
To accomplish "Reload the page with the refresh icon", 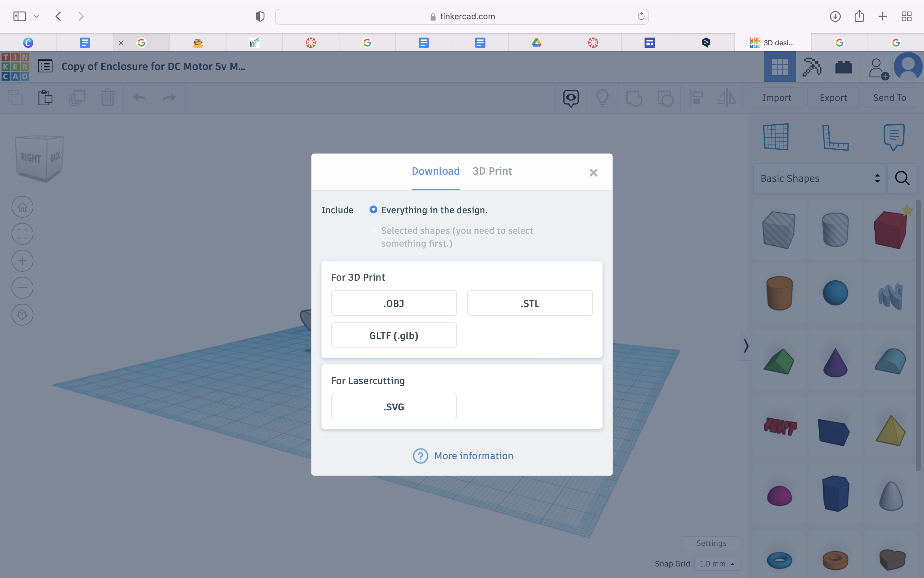I will 641,16.
